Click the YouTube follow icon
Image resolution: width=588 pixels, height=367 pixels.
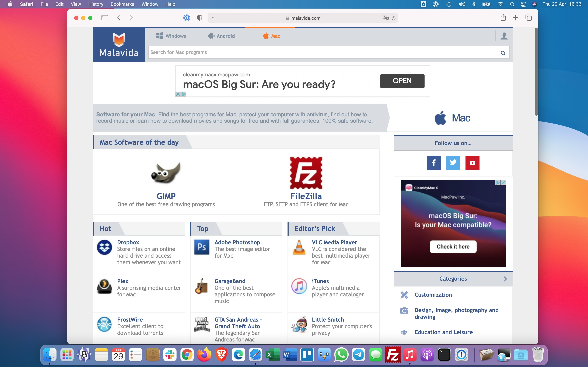click(x=472, y=162)
